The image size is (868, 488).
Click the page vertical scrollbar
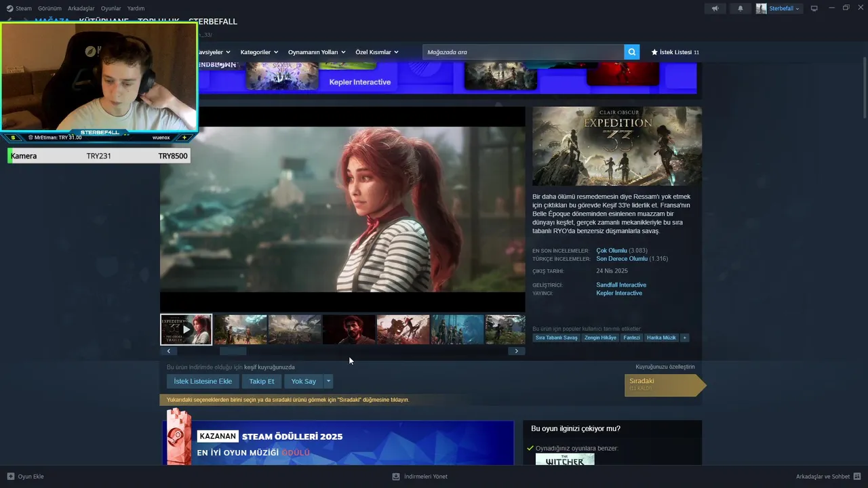click(864, 88)
